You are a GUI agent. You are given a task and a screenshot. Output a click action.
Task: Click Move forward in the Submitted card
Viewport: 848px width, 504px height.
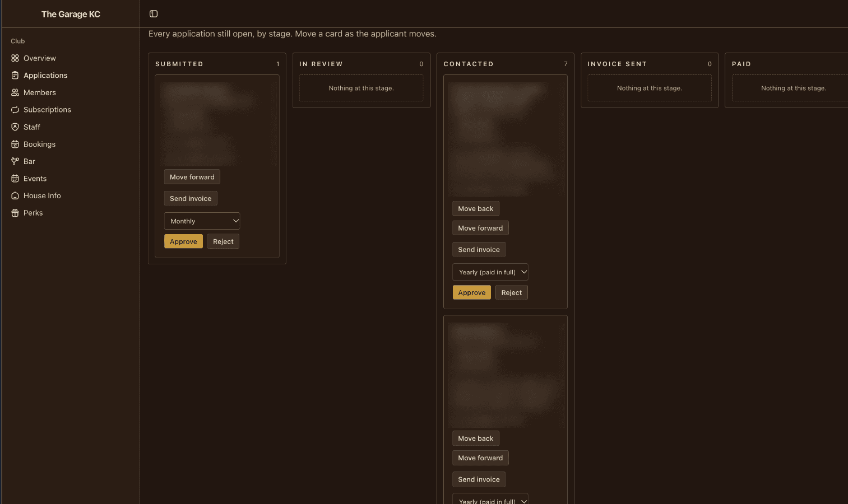pyautogui.click(x=192, y=177)
